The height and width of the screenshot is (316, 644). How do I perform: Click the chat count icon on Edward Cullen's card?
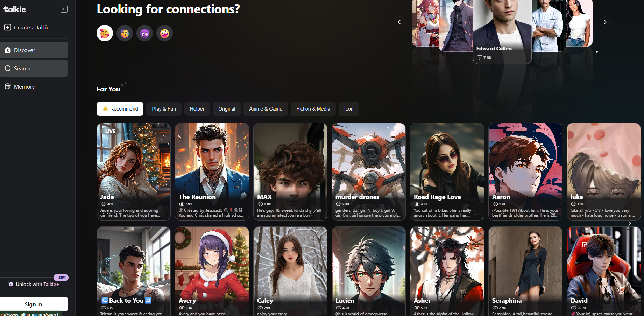(x=480, y=58)
